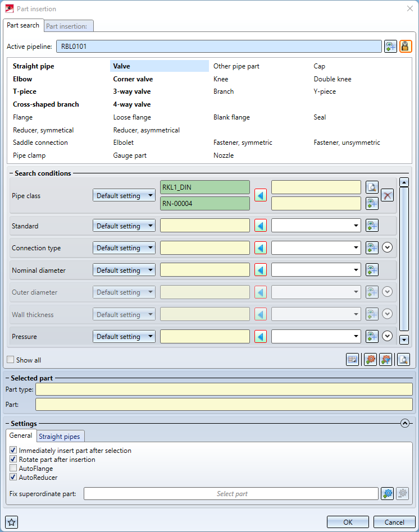This screenshot has height=532, width=419.
Task: Click the red X icon in Pipe class row
Action: click(x=387, y=195)
